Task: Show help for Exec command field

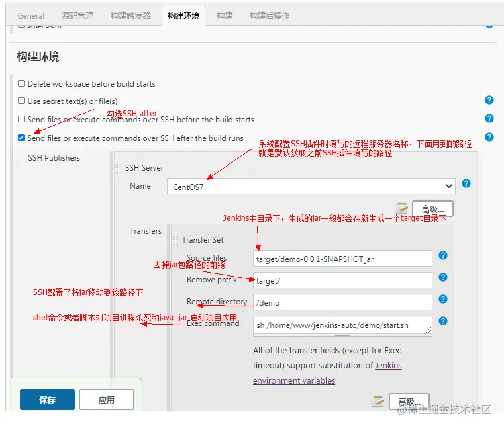Action: 443,321
